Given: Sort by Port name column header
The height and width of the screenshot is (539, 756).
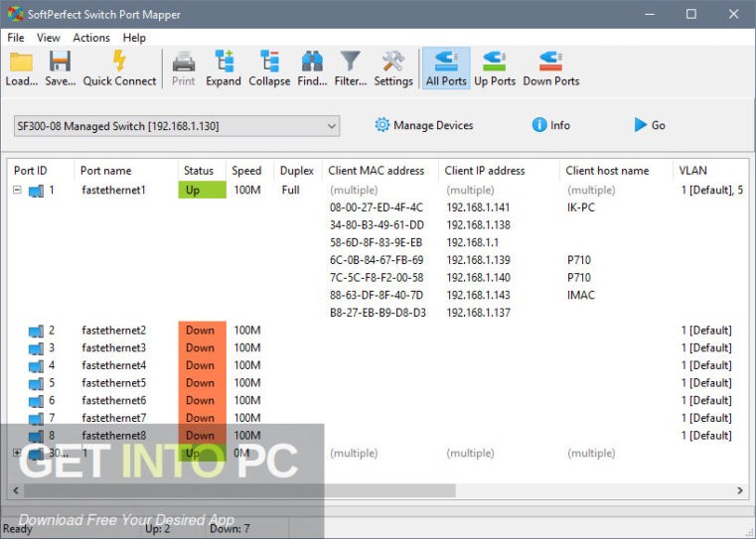Looking at the screenshot, I should (x=126, y=171).
